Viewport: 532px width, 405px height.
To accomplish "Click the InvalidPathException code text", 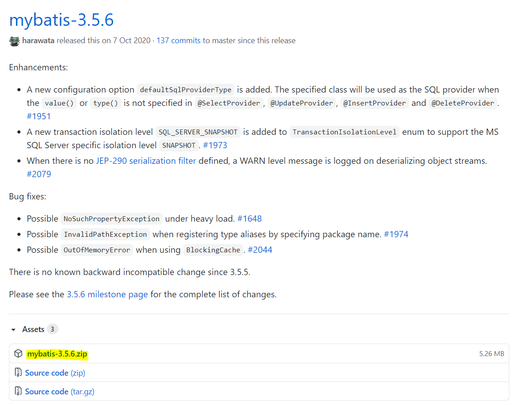I will [105, 235].
